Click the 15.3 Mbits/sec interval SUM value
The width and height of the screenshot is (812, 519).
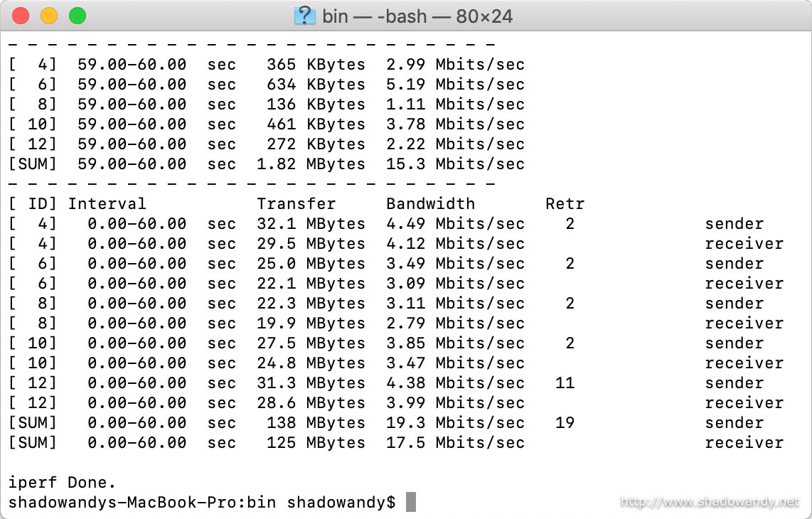tap(455, 164)
